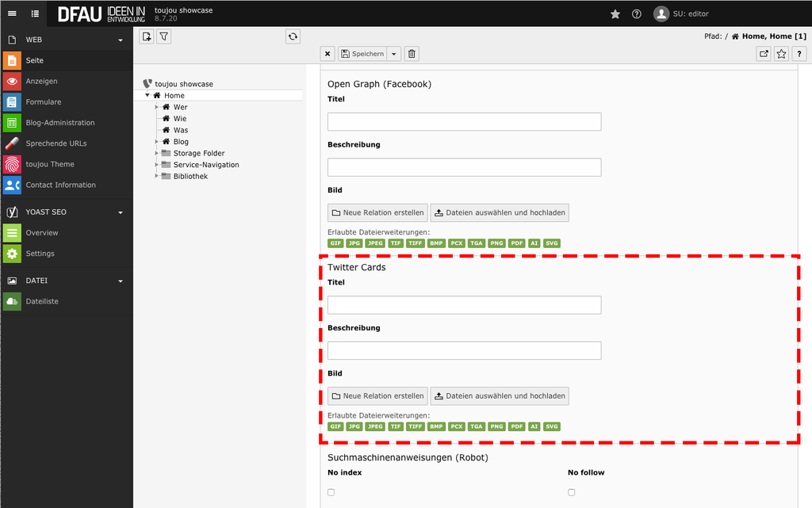
Task: Expand the Storage Folder tree node
Action: click(x=157, y=153)
